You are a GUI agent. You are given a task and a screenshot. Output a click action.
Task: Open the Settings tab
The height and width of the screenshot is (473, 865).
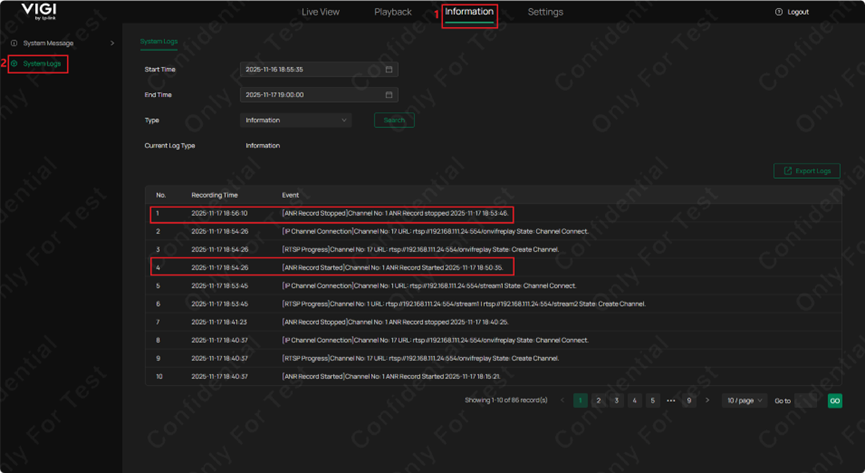pyautogui.click(x=545, y=12)
